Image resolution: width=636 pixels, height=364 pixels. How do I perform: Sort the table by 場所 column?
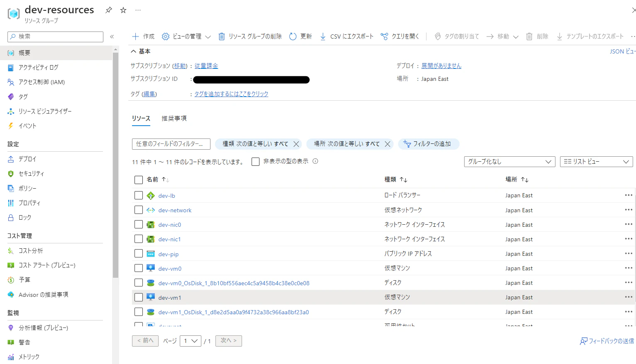coord(517,180)
